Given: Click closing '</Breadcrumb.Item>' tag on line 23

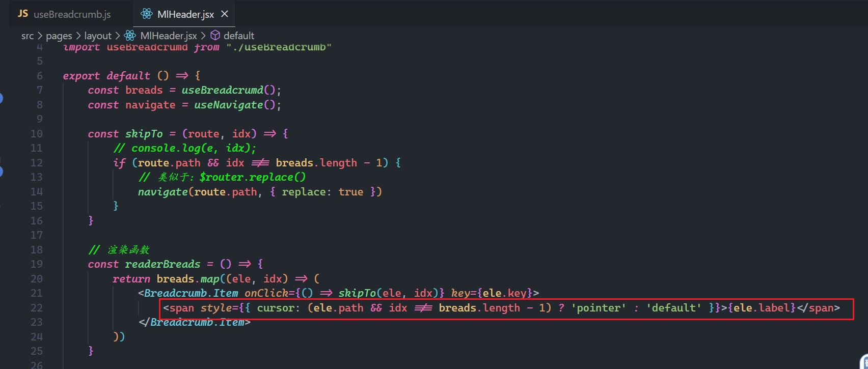Looking at the screenshot, I should pos(195,322).
